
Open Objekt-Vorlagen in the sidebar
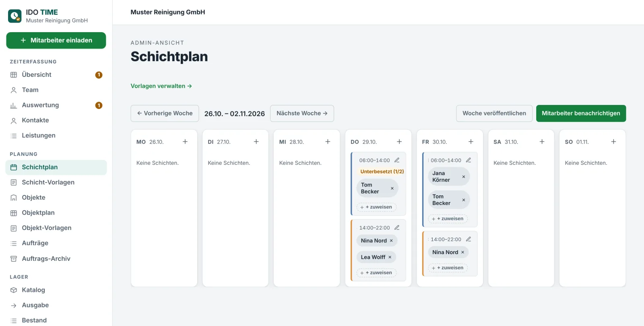56,228
